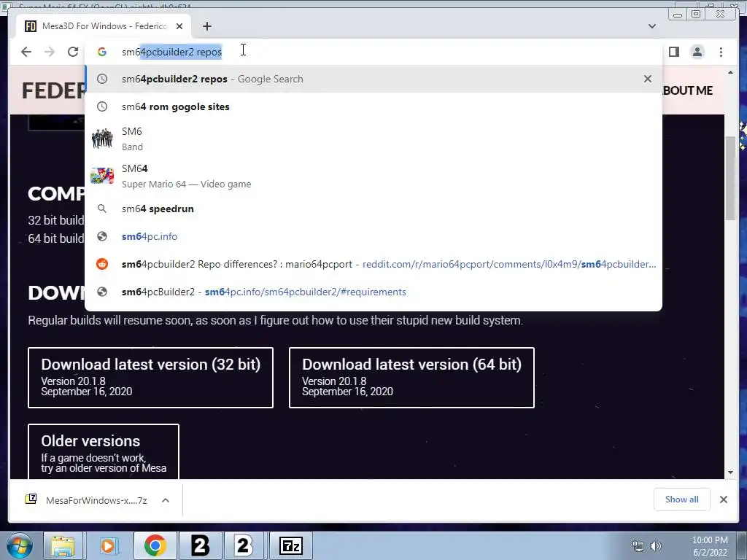Open the Chrome three-dot menu

point(721,52)
